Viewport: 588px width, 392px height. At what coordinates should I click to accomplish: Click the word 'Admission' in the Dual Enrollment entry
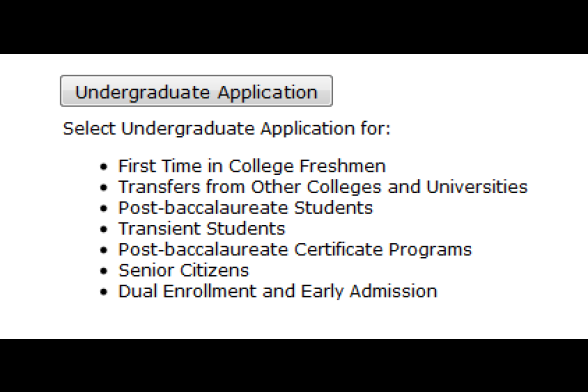[393, 291]
